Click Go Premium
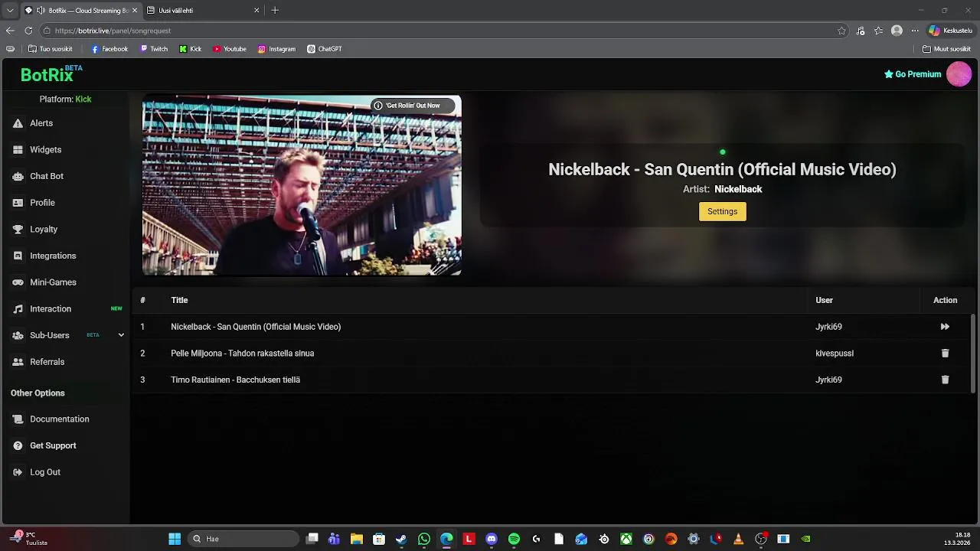Viewport: 980px width, 551px height. coord(913,74)
